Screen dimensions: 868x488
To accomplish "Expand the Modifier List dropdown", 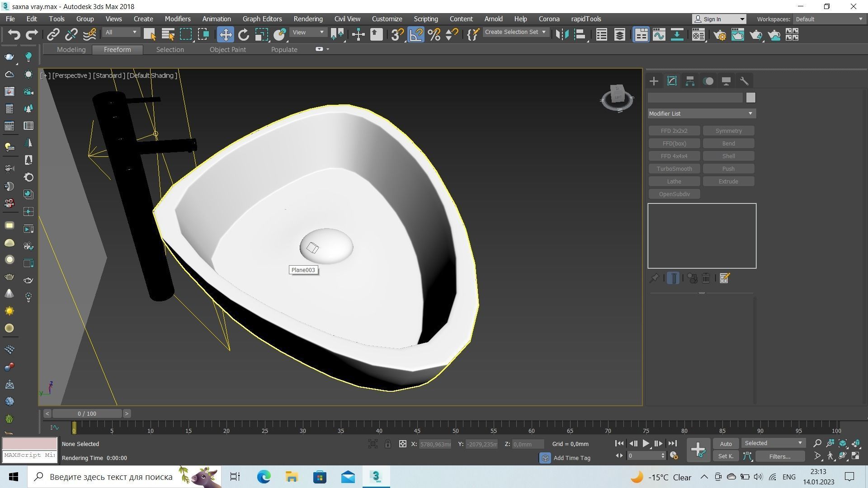I will (x=702, y=113).
